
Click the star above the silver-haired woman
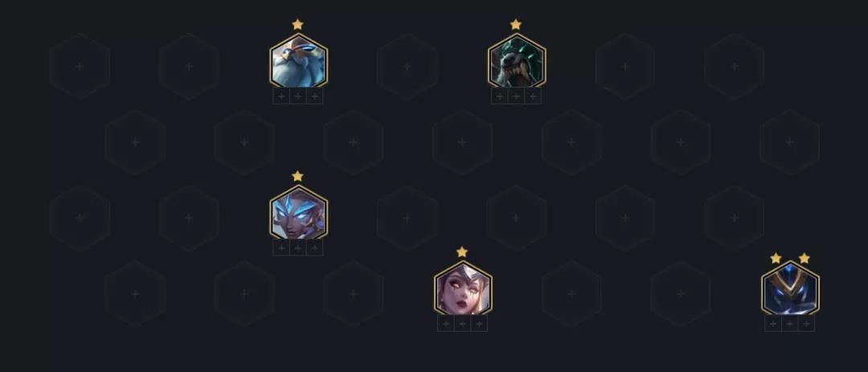[462, 251]
